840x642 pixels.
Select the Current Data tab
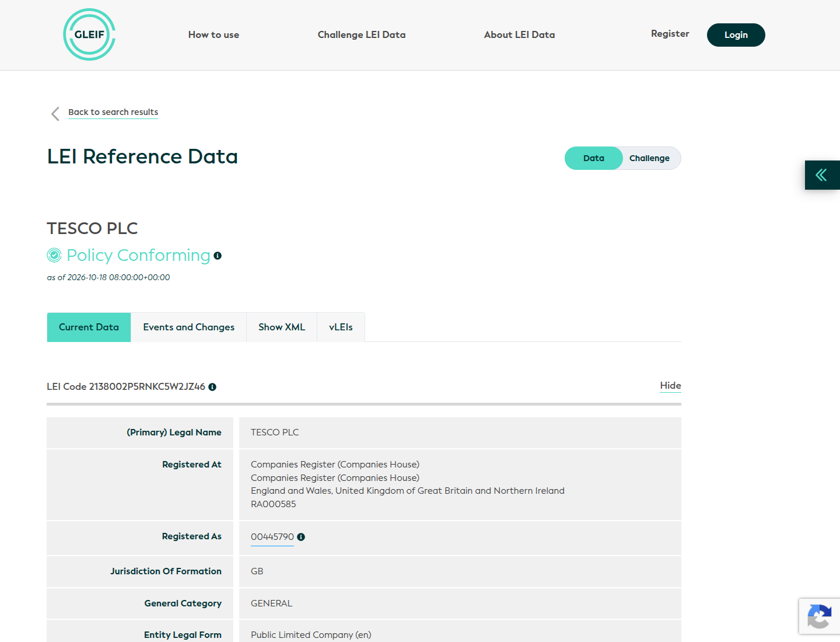click(89, 327)
